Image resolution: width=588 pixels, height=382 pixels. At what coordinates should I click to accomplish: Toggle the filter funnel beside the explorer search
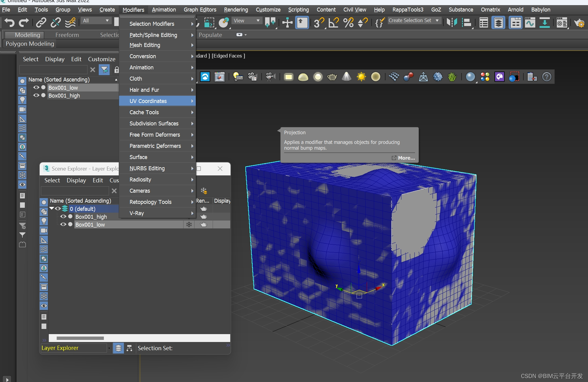pyautogui.click(x=105, y=70)
